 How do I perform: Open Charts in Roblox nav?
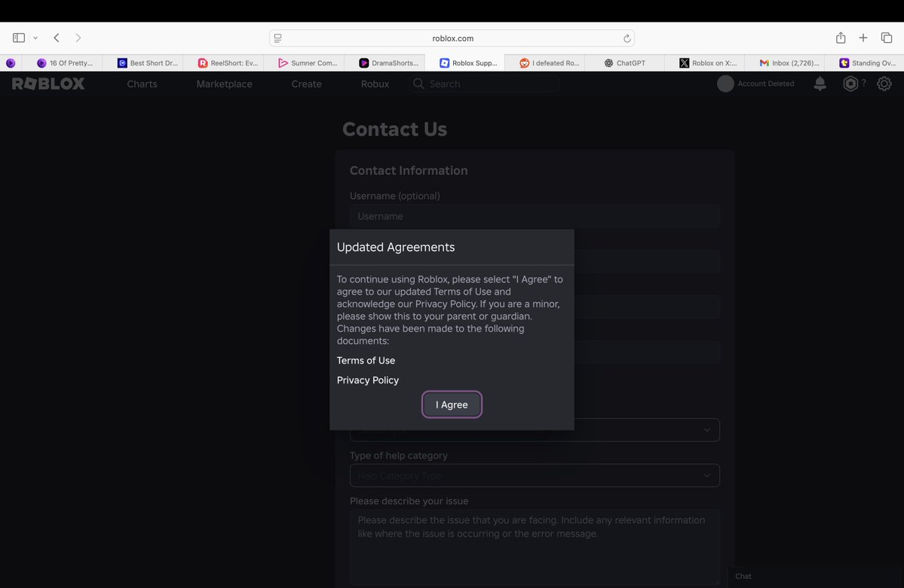pos(142,84)
